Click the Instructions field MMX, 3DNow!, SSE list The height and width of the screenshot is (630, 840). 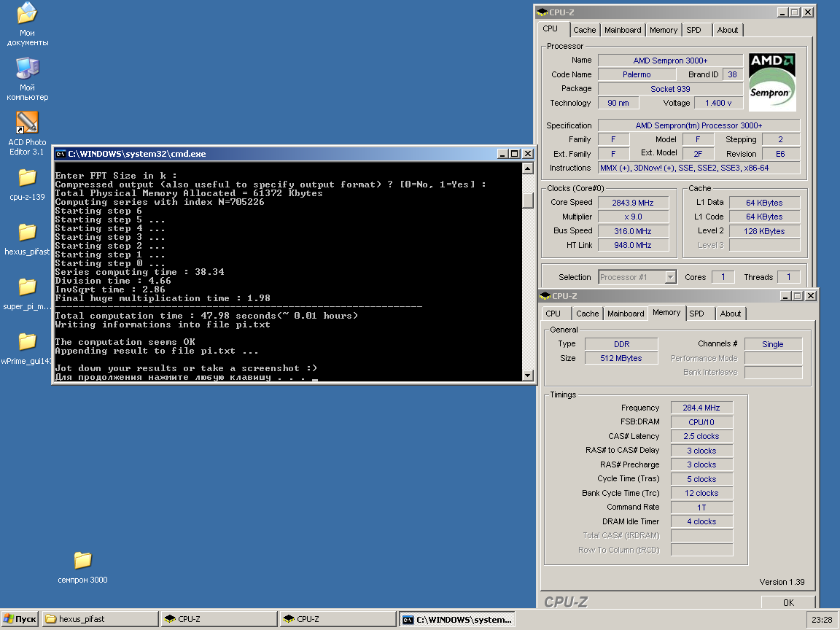click(x=699, y=168)
